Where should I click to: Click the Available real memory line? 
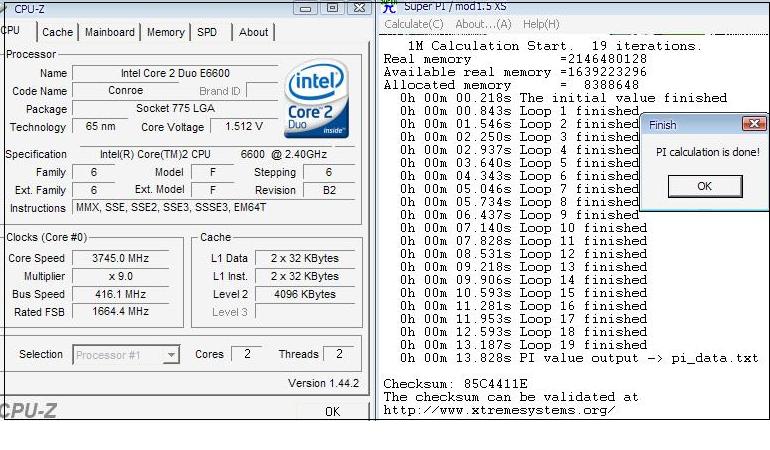515,72
